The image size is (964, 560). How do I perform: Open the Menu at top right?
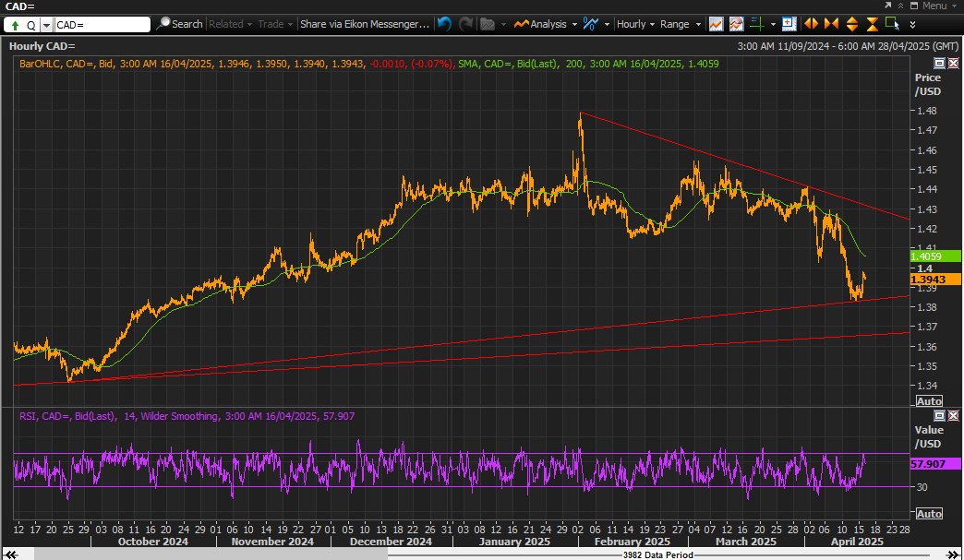coord(933,6)
